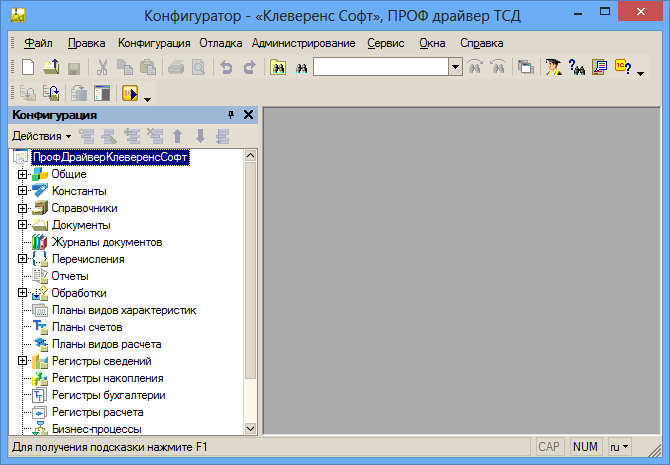Open the debug toolbar options arrow
This screenshot has width=670, height=465.
tap(147, 99)
